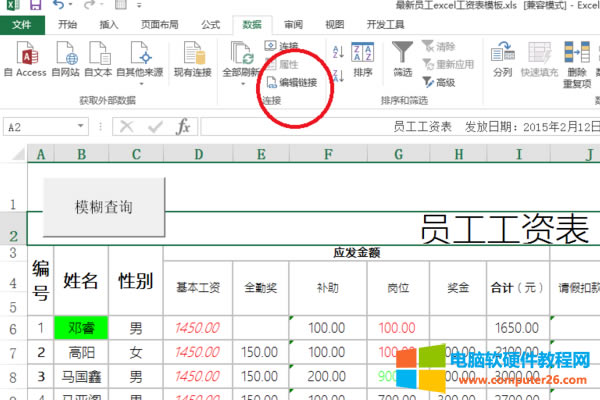Viewport: 600px width, 400px height.
Task: Open the 排序 (Sort) dialog
Action: coord(363,54)
